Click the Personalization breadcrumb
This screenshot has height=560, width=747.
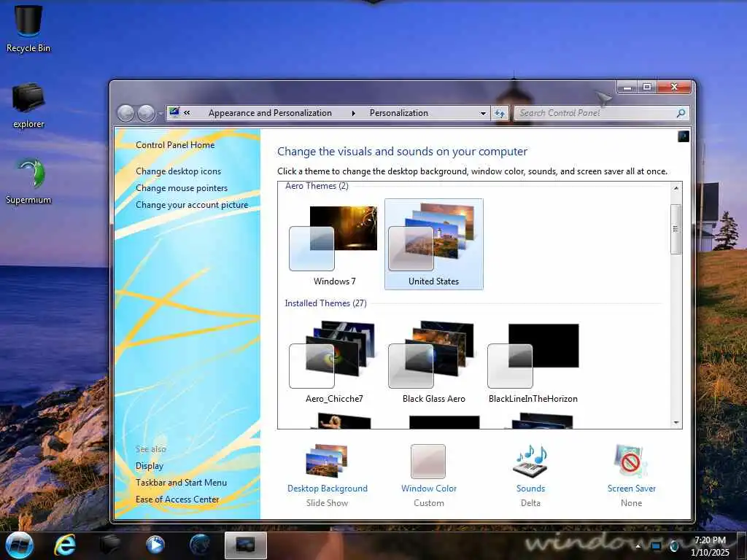tap(399, 113)
